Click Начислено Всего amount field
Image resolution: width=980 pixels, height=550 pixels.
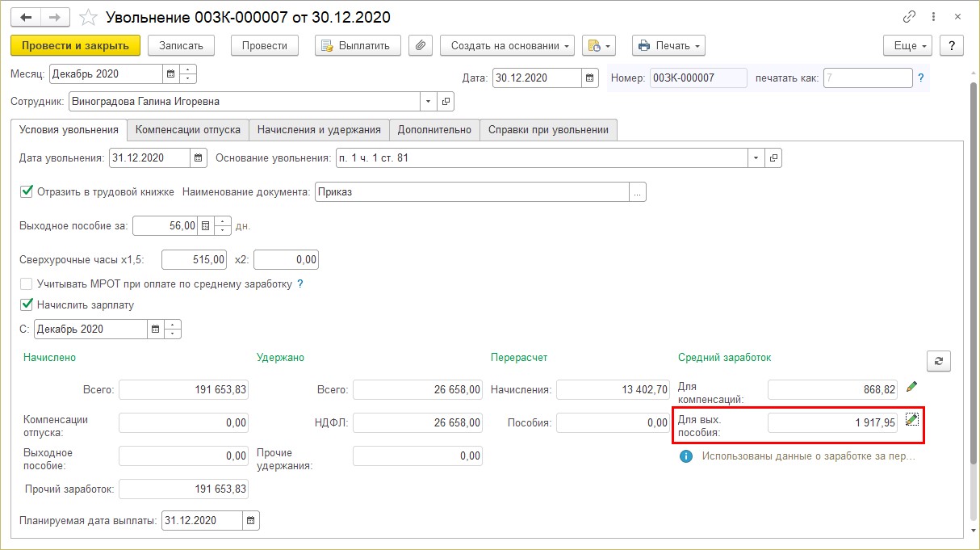tap(183, 390)
